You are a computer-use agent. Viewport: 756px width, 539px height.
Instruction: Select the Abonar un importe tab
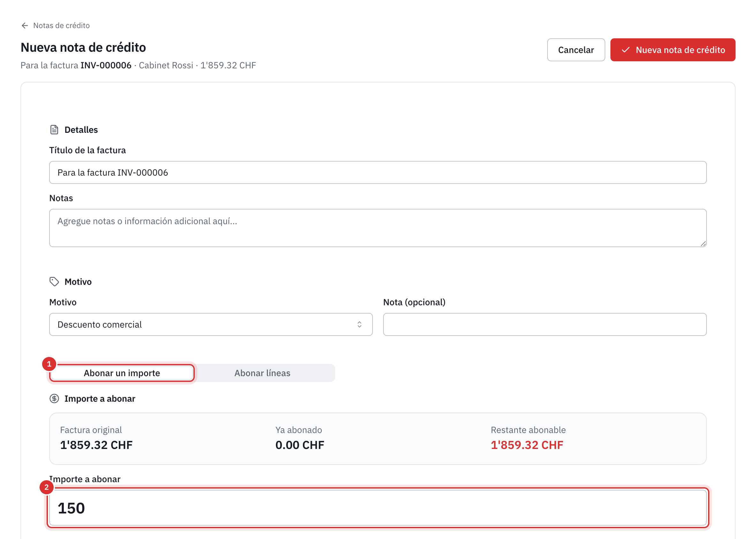(x=122, y=373)
